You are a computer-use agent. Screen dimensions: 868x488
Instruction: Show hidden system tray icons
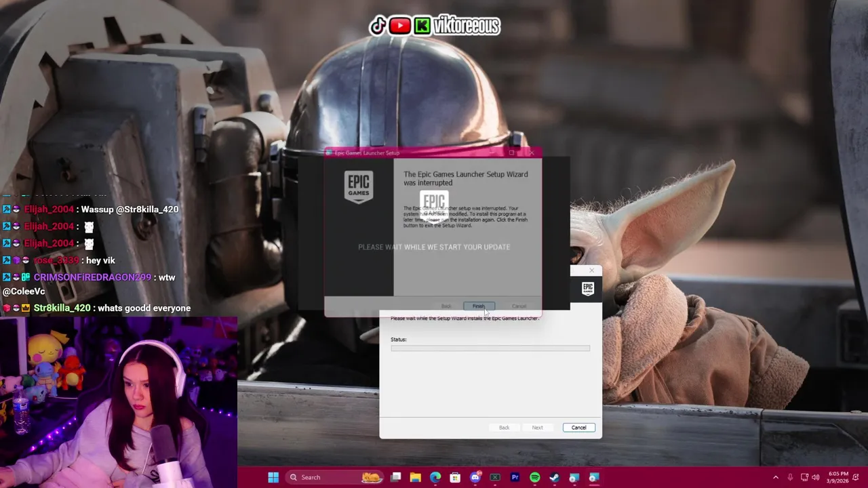[x=776, y=477]
